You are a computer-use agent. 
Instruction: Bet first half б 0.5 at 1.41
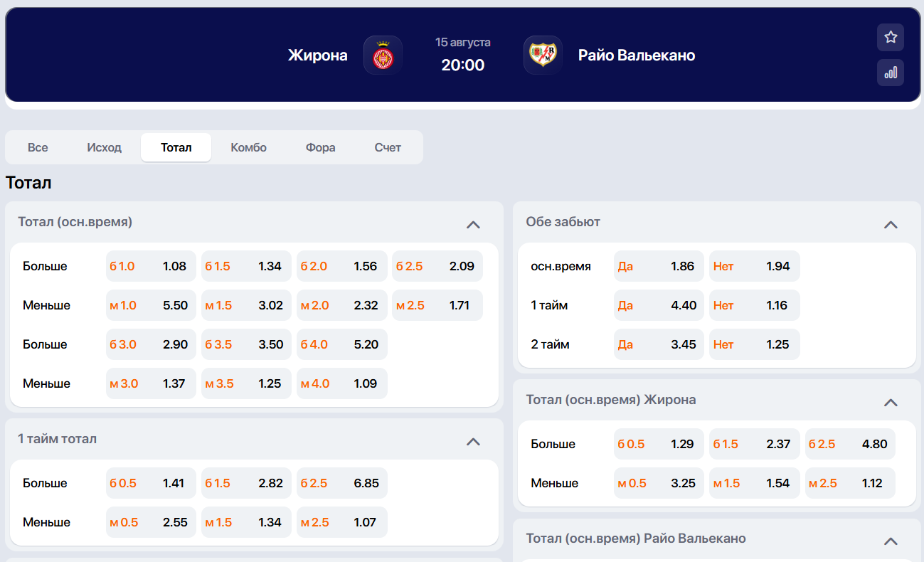coord(151,483)
